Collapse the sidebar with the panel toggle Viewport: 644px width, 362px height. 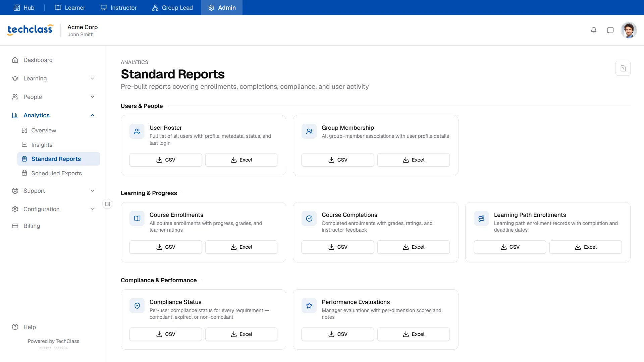pyautogui.click(x=107, y=204)
